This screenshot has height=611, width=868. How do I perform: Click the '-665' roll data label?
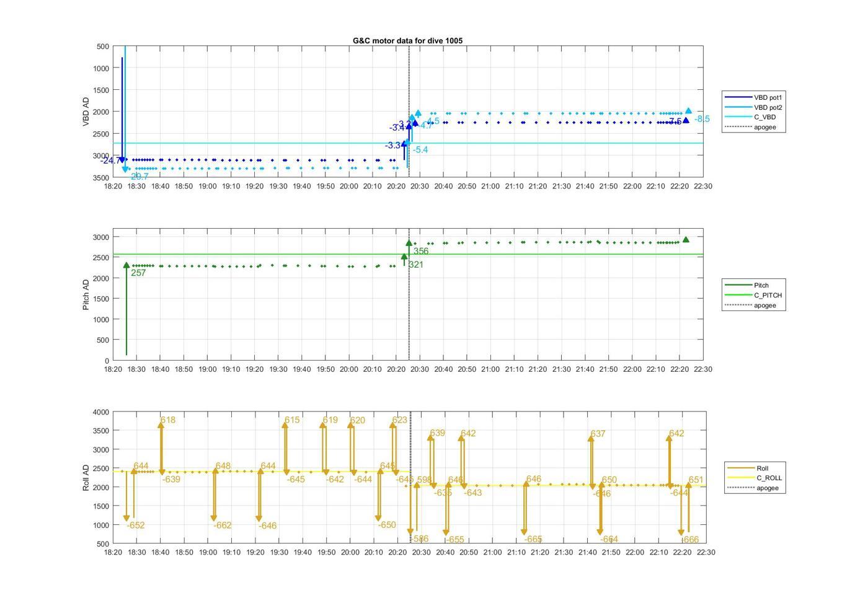pyautogui.click(x=533, y=539)
